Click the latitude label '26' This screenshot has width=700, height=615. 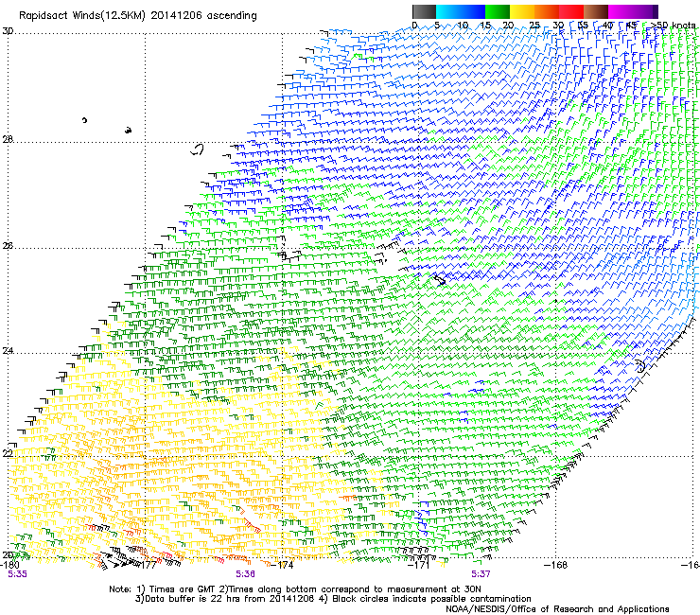(8, 246)
